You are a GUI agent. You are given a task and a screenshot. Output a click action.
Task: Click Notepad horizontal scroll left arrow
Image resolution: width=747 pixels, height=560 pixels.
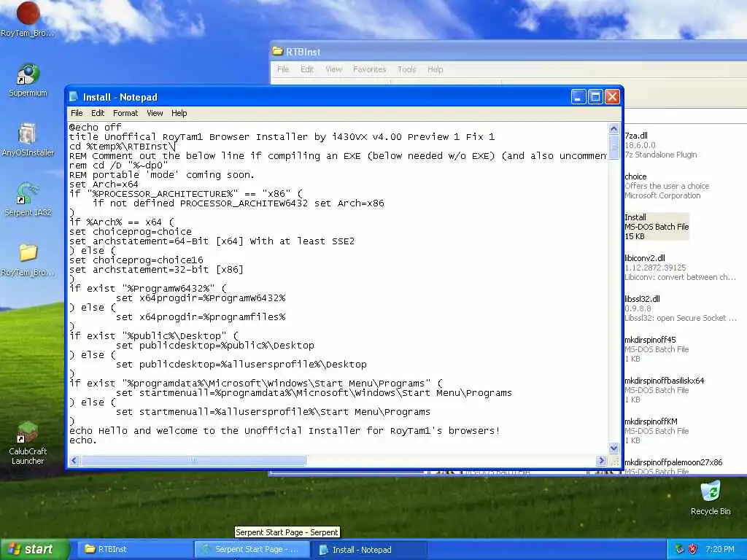[x=74, y=461]
